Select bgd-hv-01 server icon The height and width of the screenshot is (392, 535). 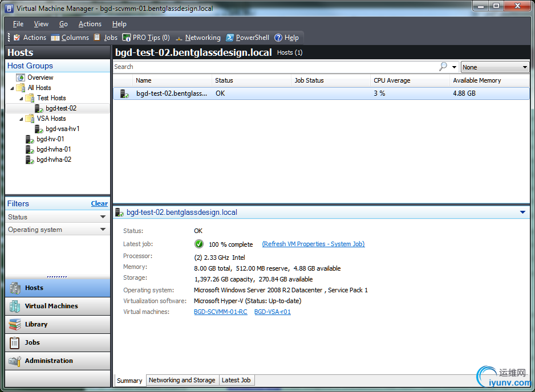pyautogui.click(x=30, y=139)
